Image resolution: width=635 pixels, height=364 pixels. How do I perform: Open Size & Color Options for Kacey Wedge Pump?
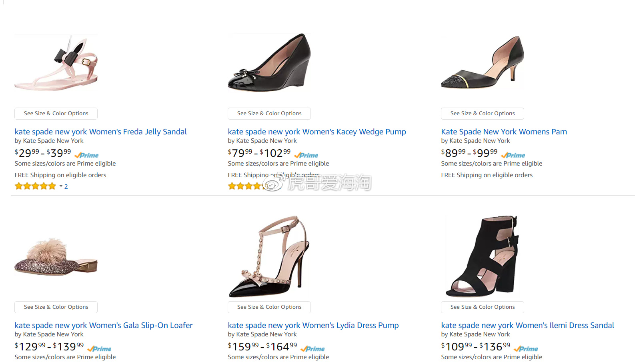269,114
